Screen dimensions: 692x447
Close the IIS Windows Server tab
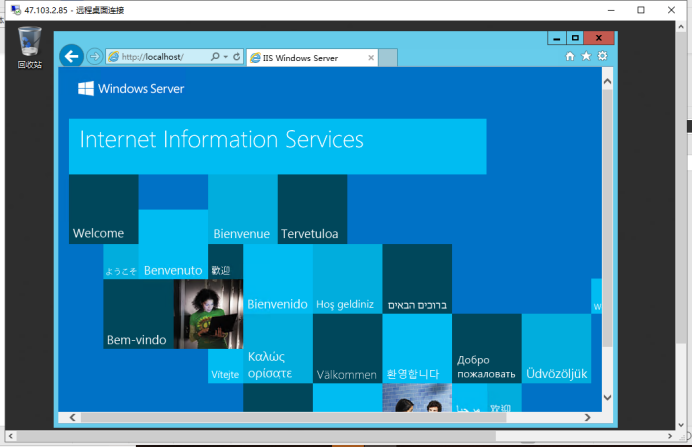(371, 58)
